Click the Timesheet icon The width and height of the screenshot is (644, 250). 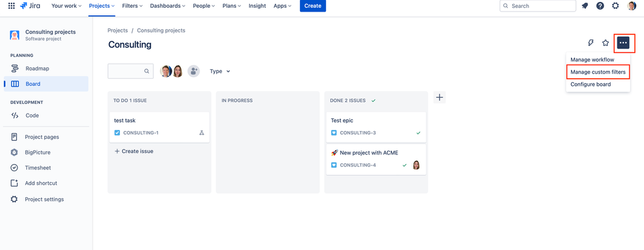(x=14, y=168)
